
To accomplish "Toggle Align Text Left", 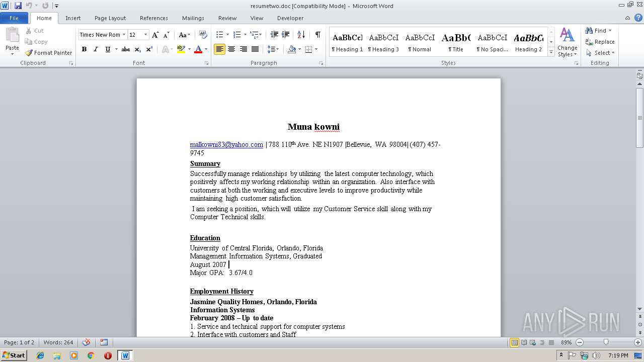I will (x=219, y=49).
